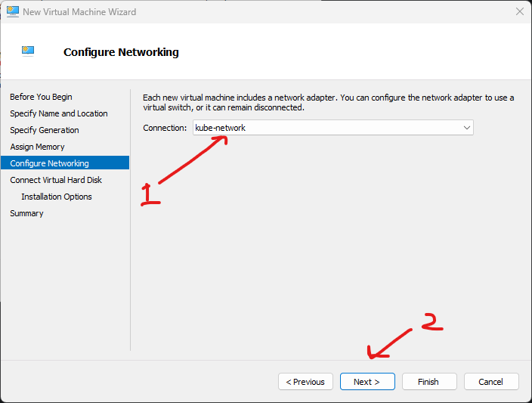
Task: Switch to the Specify Generation step
Action: (x=45, y=130)
